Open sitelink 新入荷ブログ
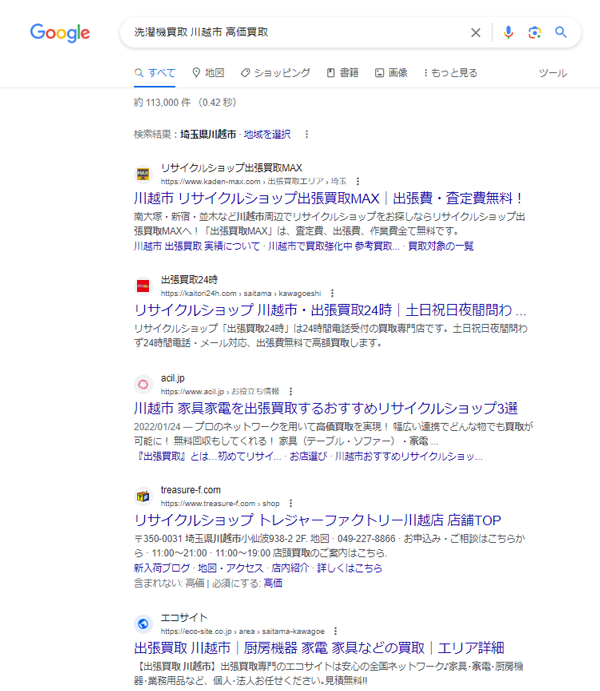This screenshot has height=691, width=600. click(162, 568)
